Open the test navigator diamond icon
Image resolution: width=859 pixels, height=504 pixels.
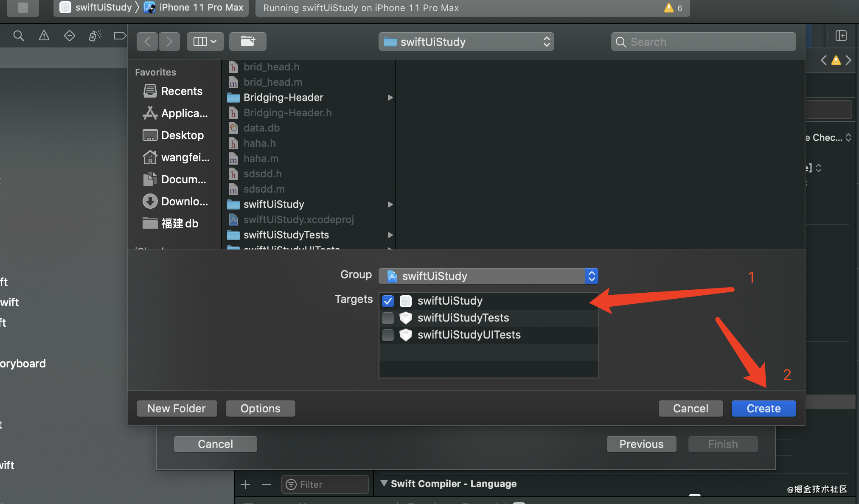point(69,36)
